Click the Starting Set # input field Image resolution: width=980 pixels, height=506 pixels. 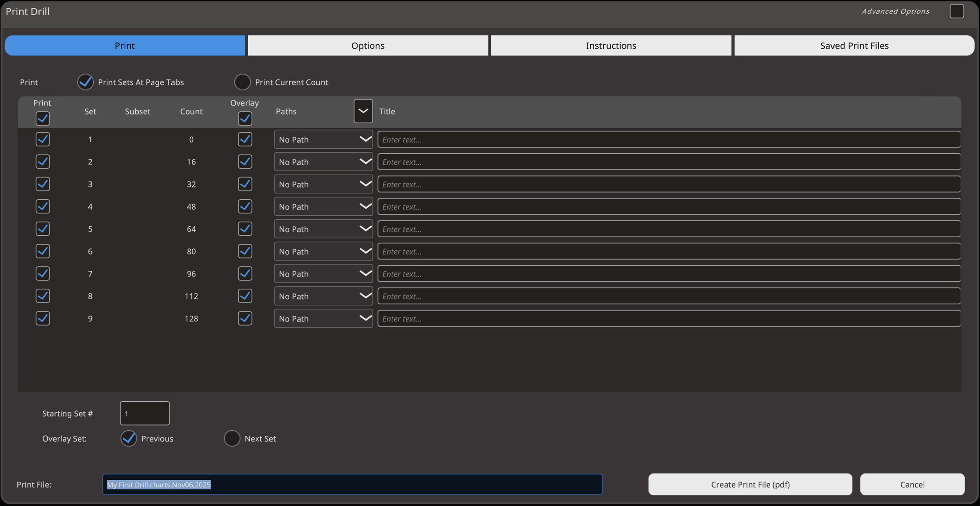(145, 413)
